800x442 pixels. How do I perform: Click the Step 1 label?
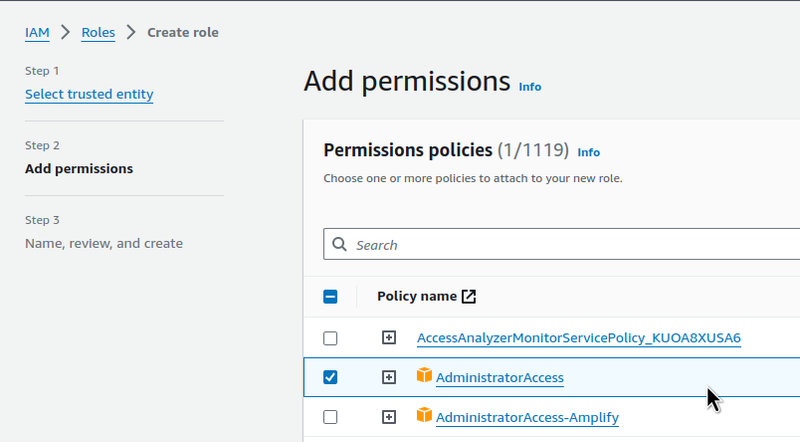(42, 71)
